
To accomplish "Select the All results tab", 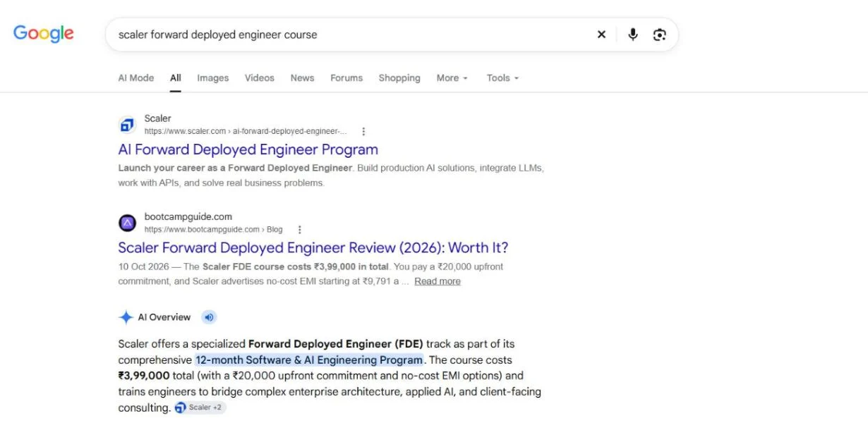I will tap(176, 78).
